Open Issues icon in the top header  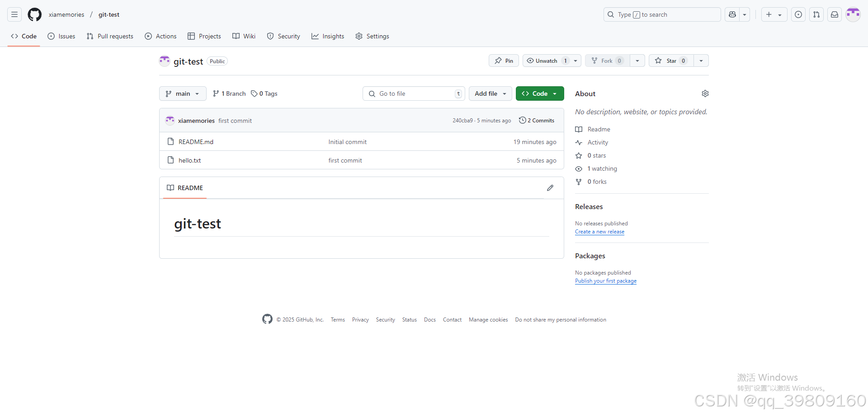click(798, 14)
